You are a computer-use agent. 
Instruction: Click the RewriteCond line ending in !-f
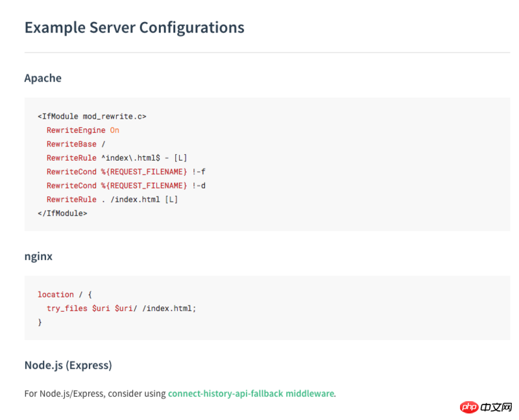pos(126,172)
